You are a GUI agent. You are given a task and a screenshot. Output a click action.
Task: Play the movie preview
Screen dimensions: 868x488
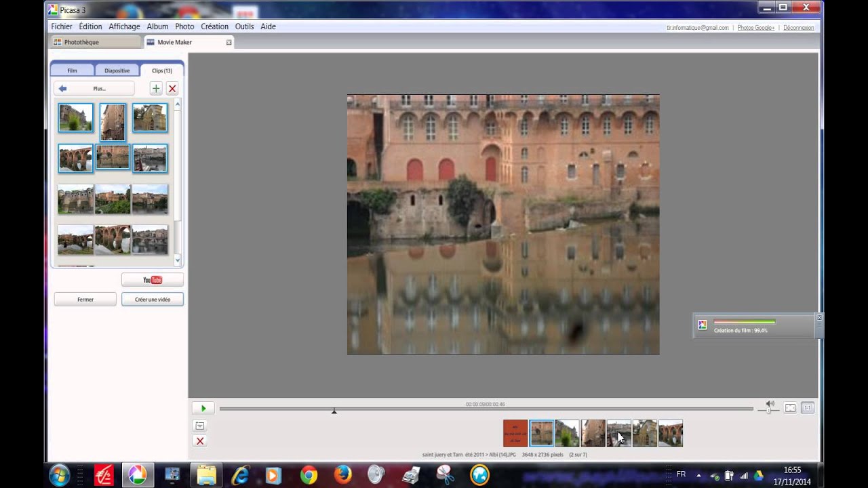coord(203,408)
